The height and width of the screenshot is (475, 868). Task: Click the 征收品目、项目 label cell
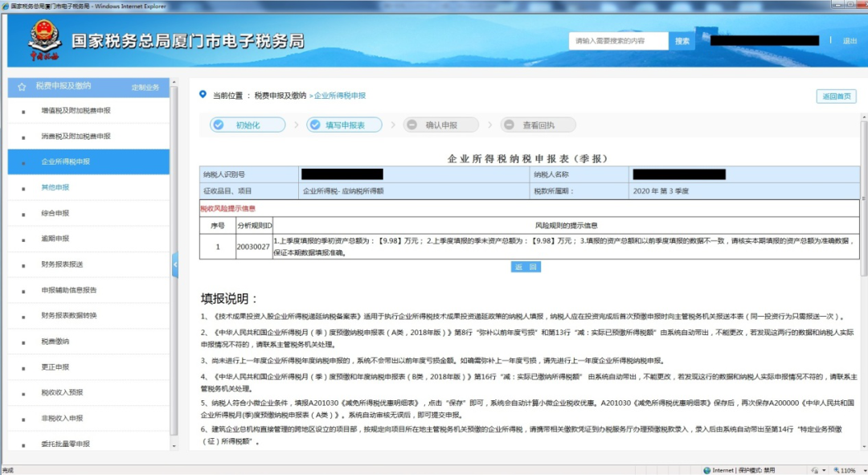(x=249, y=191)
